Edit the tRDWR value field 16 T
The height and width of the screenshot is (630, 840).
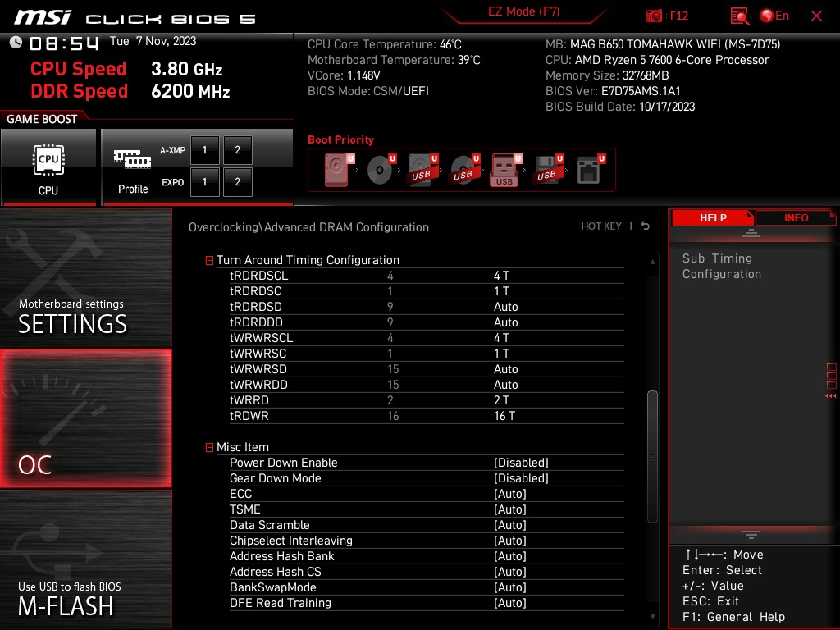coord(504,416)
